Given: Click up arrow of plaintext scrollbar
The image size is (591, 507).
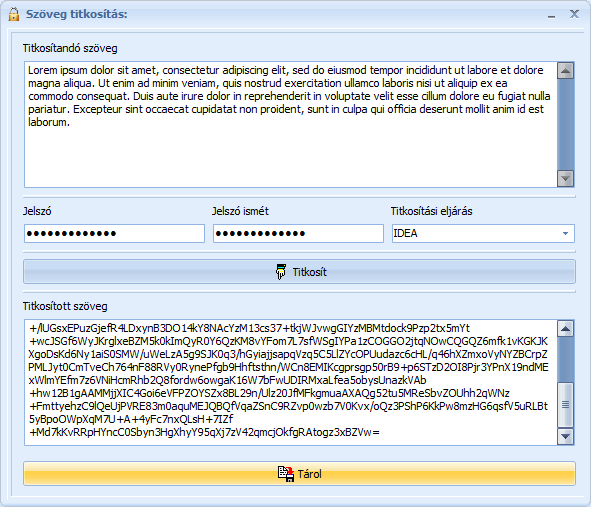Looking at the screenshot, I should (x=565, y=70).
